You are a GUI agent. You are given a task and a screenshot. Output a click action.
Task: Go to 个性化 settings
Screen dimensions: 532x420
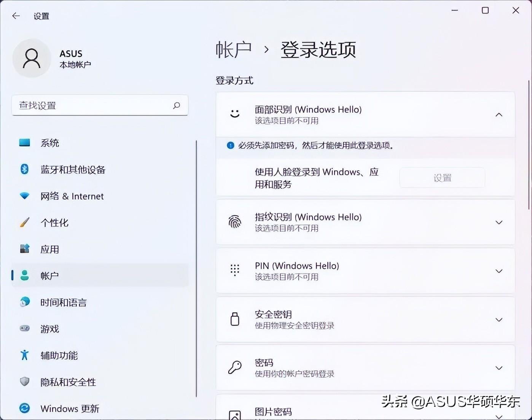[100, 223]
